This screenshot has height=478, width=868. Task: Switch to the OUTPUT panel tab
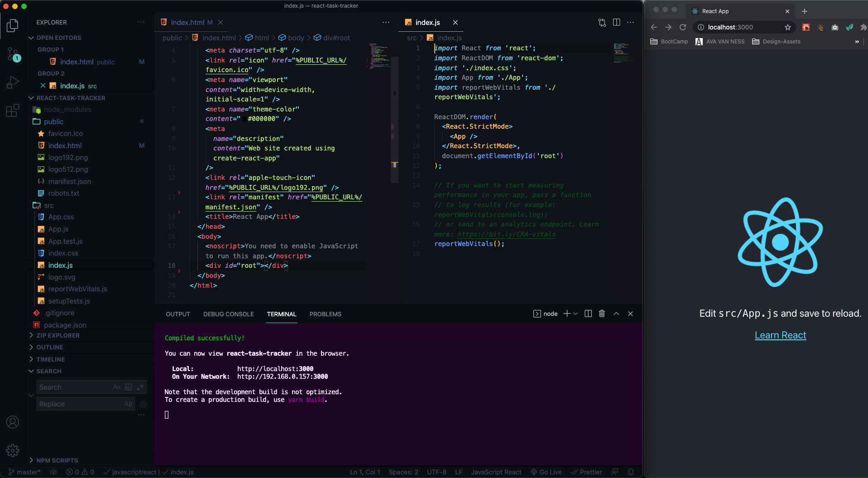pyautogui.click(x=178, y=314)
